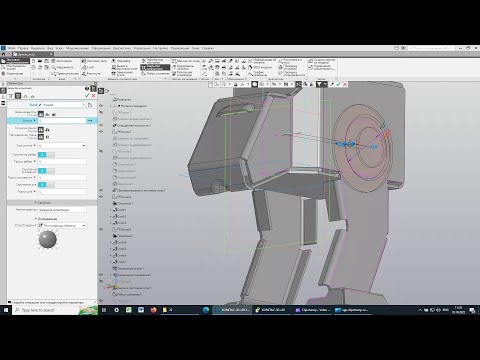480x360 pixels.
Task: Click the gray sphere appearance preview
Action: (x=48, y=239)
